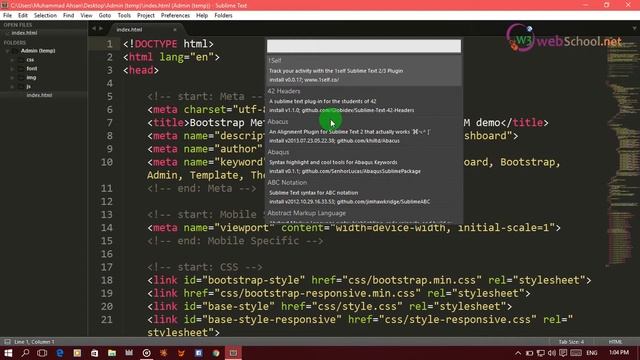Open Windows Store from taskbar
This screenshot has height=360, width=640.
click(94, 353)
